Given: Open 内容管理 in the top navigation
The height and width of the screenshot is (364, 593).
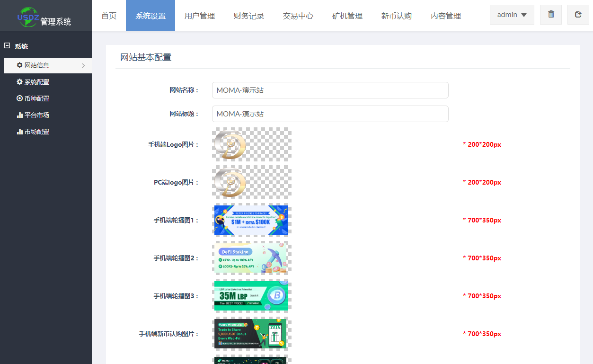Looking at the screenshot, I should tap(446, 16).
